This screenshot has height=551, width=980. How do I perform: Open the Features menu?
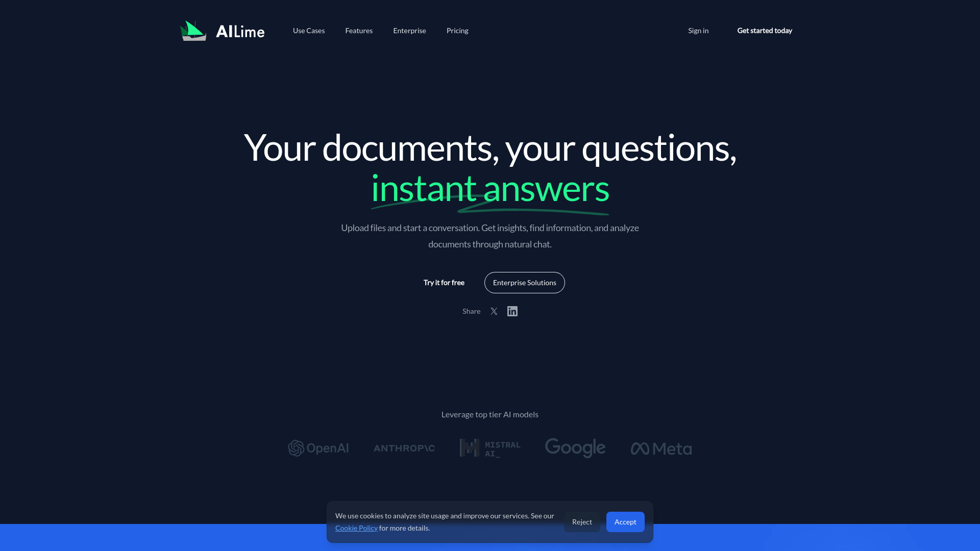tap(359, 30)
